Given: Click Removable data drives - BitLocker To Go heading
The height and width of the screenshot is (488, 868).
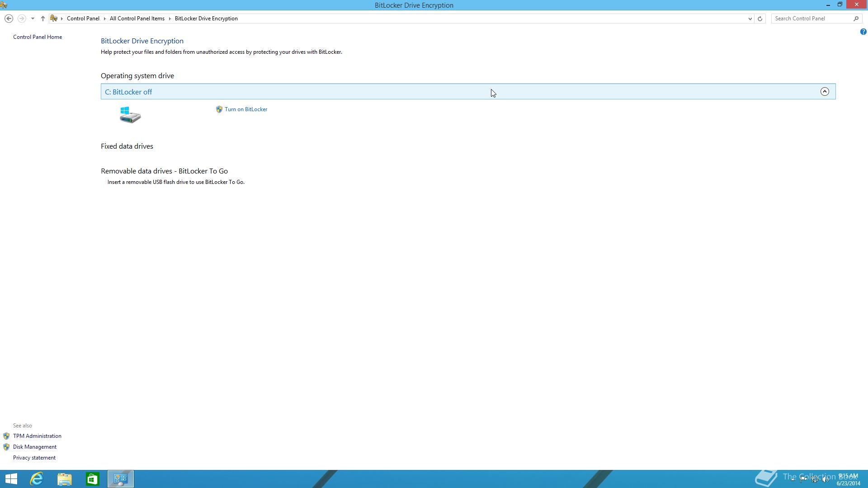Looking at the screenshot, I should (x=164, y=171).
